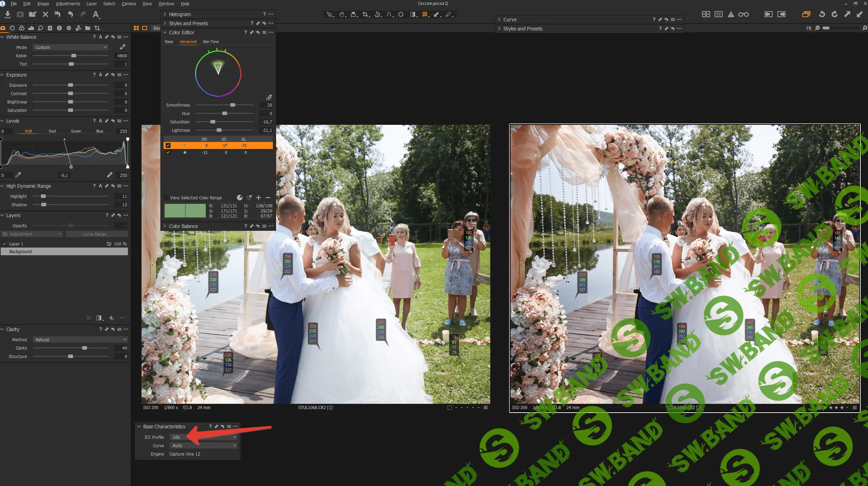Click the Import images icon
Image resolution: width=868 pixels, height=486 pixels.
point(8,14)
